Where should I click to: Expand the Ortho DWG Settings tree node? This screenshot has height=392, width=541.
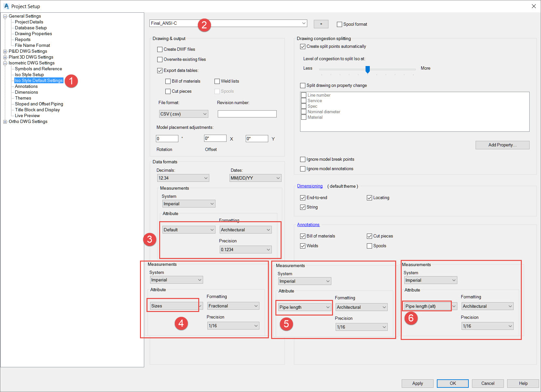tap(5, 121)
